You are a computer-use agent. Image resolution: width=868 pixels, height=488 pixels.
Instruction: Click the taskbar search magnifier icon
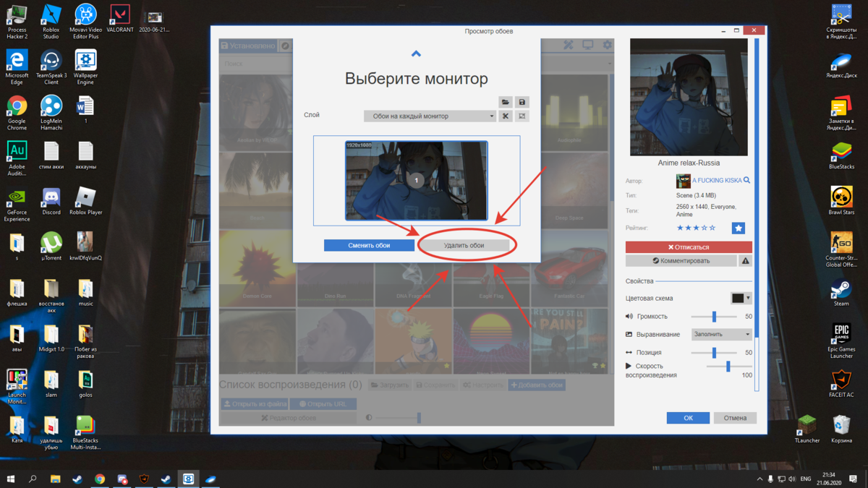(x=33, y=479)
